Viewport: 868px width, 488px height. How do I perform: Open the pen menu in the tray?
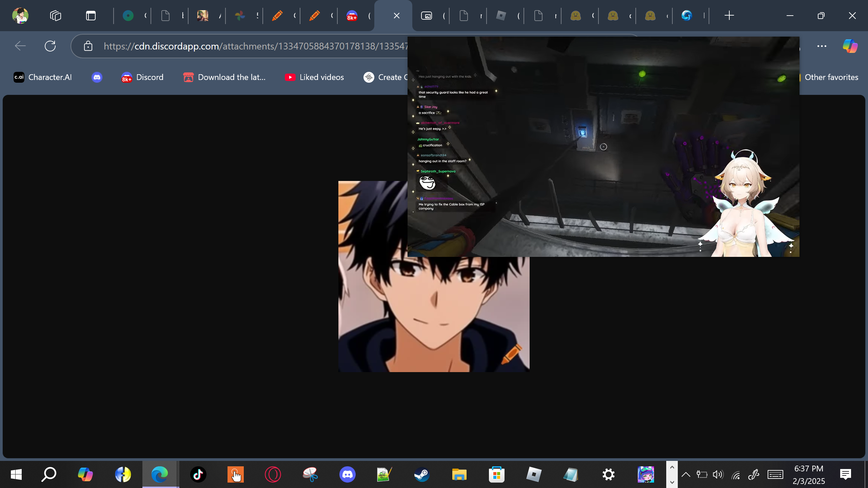click(x=753, y=474)
